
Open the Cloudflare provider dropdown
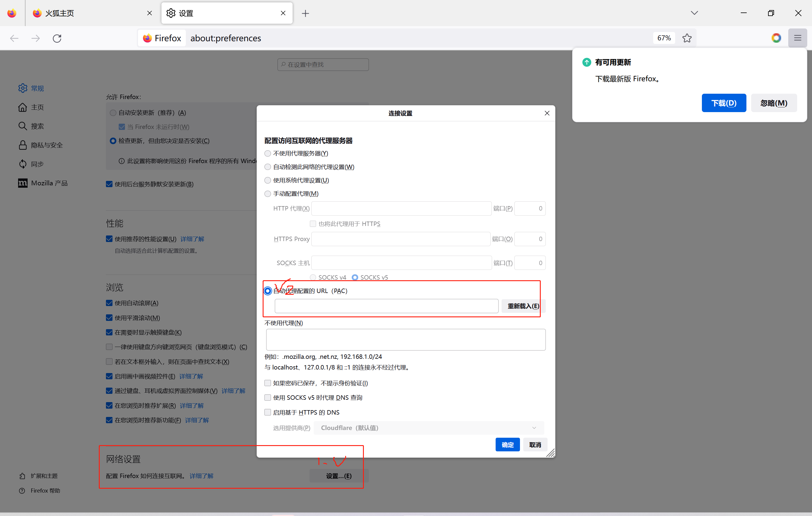coord(428,428)
